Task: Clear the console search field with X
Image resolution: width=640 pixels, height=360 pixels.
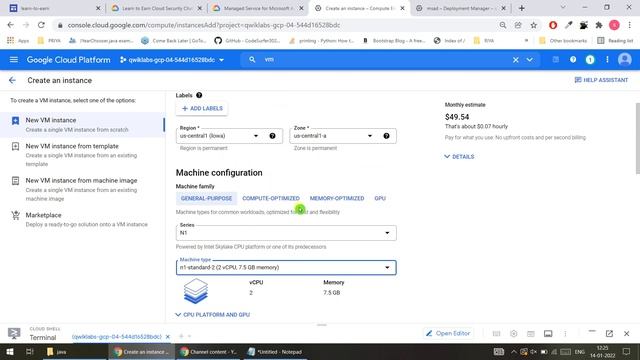Action: coord(516,60)
